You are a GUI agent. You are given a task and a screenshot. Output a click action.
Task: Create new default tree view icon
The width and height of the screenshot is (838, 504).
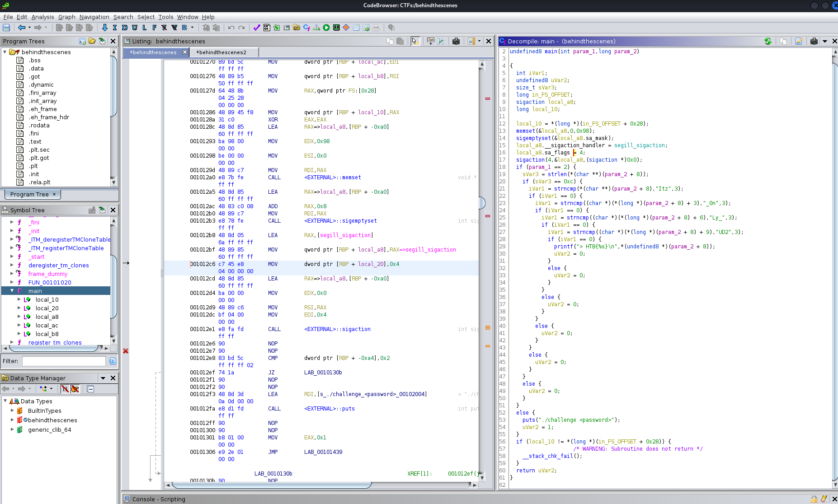tap(82, 41)
